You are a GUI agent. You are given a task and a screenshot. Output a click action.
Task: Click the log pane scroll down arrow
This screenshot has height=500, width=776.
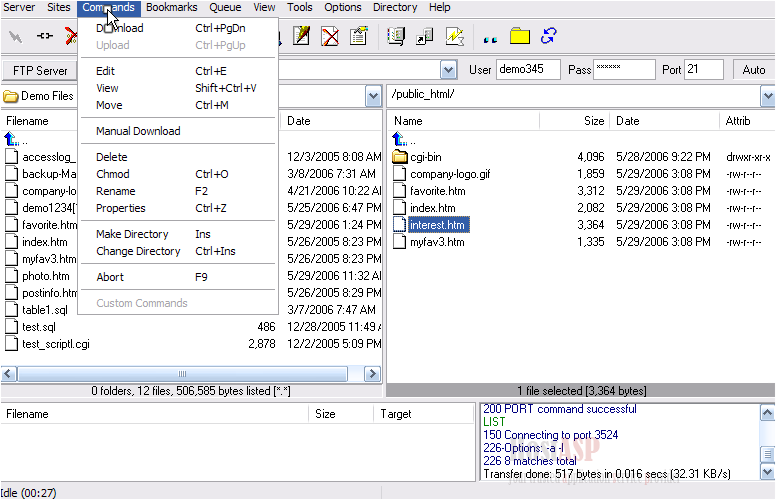[x=767, y=472]
